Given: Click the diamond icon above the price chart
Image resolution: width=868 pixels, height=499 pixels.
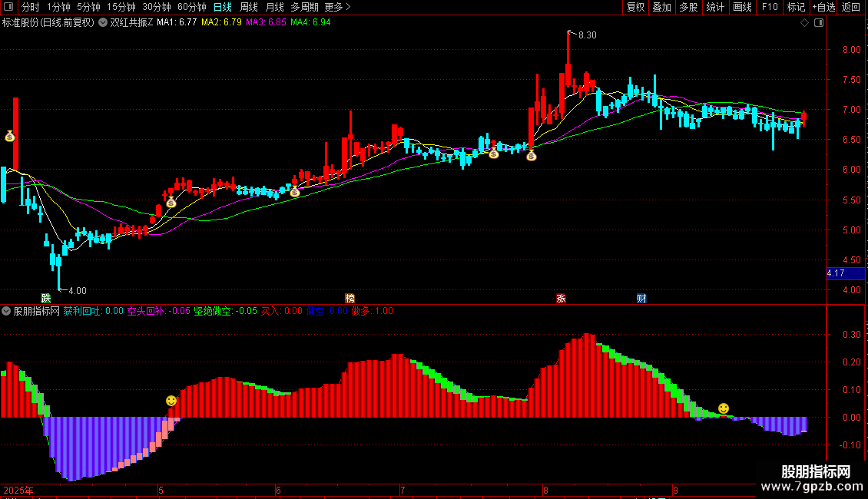Looking at the screenshot, I should [805, 23].
